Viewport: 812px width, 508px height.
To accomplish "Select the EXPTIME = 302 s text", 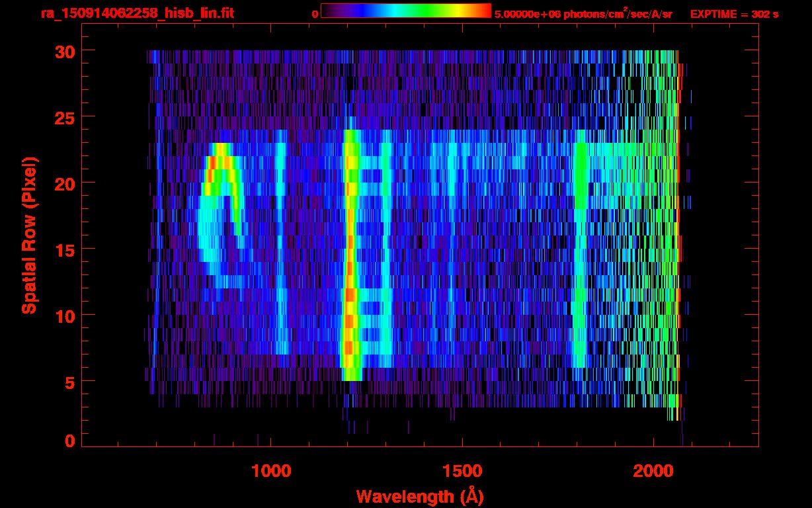I will tap(734, 14).
